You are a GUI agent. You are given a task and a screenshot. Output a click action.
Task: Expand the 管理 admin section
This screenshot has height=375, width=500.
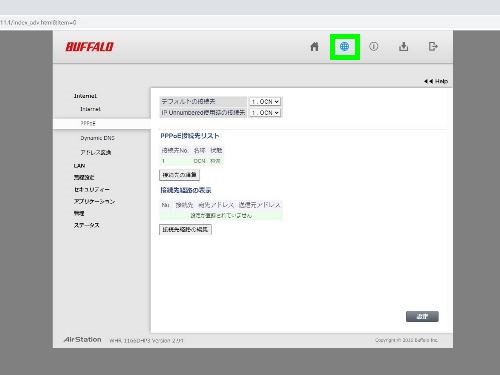click(x=79, y=213)
